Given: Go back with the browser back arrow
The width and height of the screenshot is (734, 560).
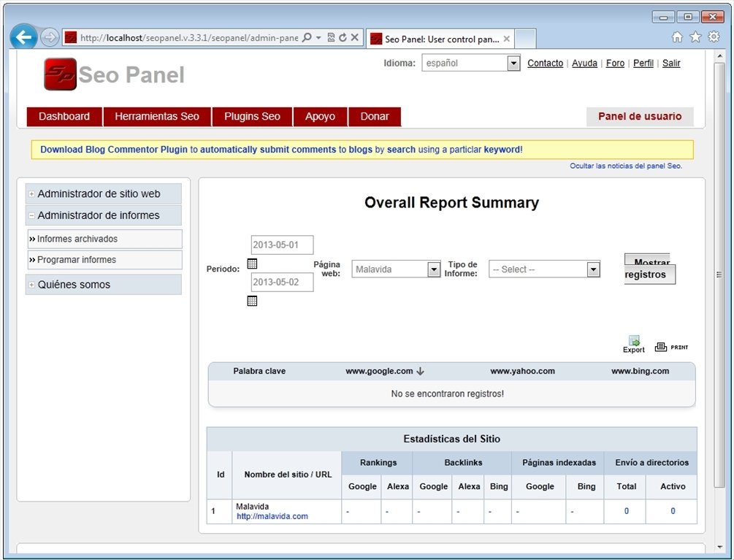Looking at the screenshot, I should 23,37.
